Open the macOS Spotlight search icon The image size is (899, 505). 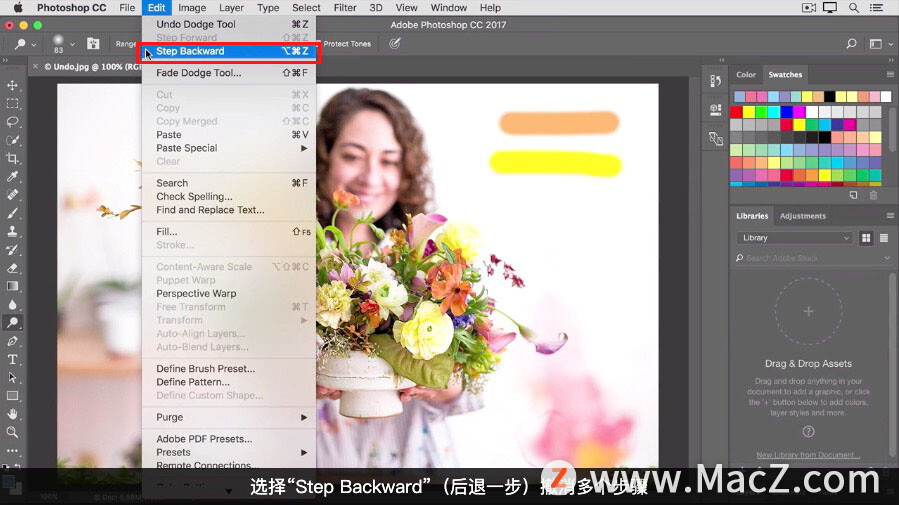click(x=854, y=7)
